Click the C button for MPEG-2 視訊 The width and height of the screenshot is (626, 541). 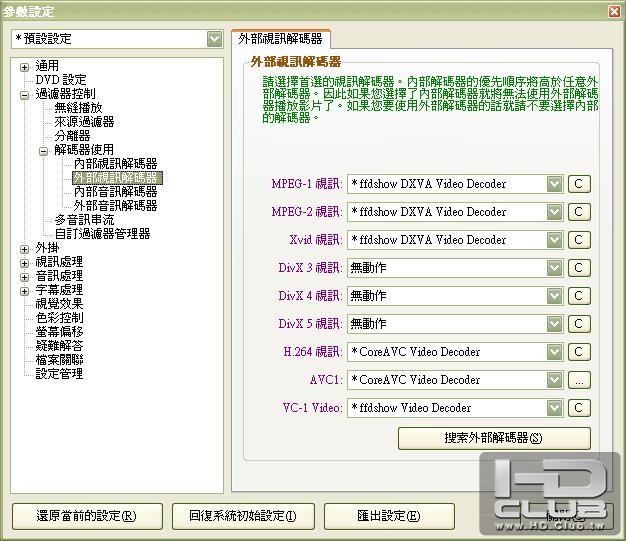[x=579, y=212]
